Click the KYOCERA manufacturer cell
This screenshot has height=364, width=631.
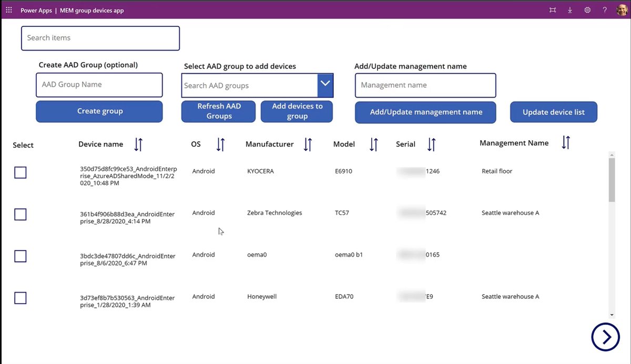pos(260,171)
